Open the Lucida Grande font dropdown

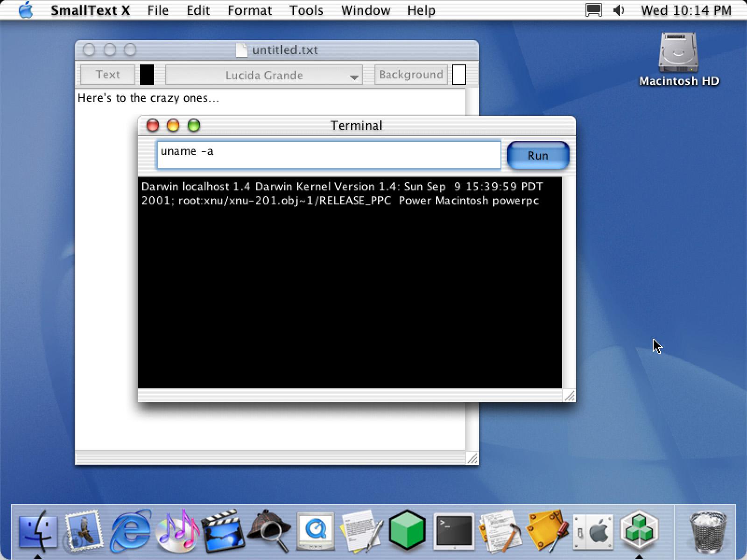(264, 75)
